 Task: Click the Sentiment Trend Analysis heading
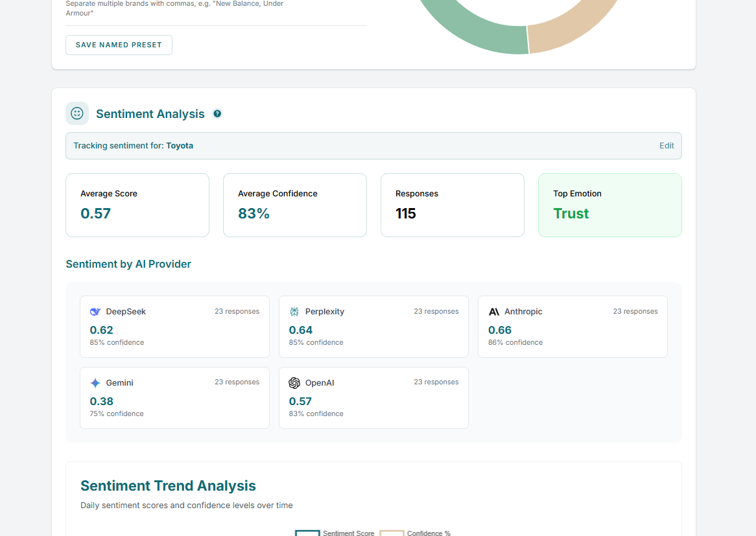168,486
